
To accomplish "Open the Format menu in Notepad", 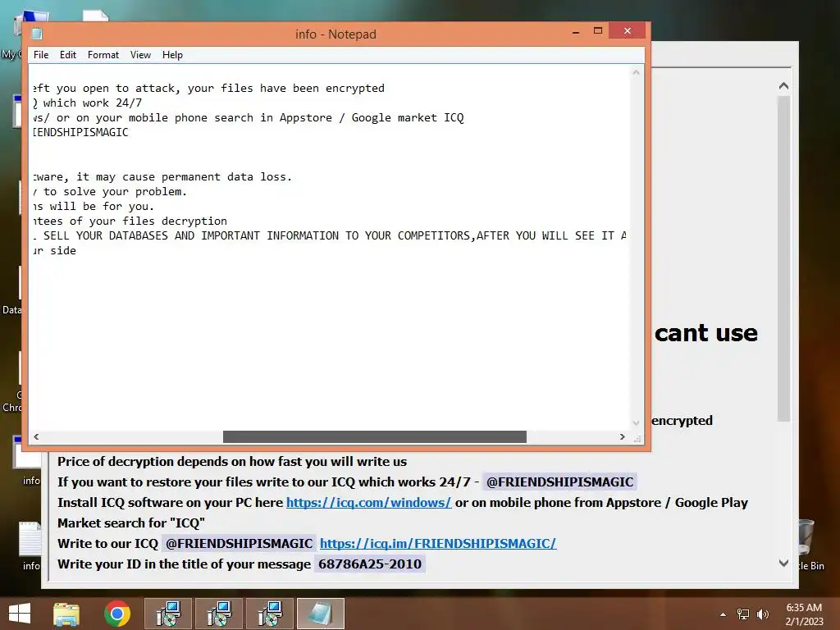I will [x=103, y=55].
